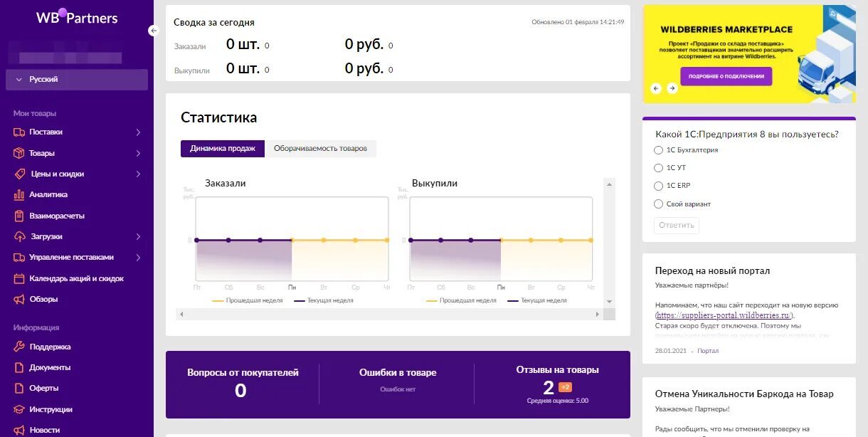The height and width of the screenshot is (437, 868).
Task: Expand the Управление поставками submenu chevron
Action: pos(138,258)
